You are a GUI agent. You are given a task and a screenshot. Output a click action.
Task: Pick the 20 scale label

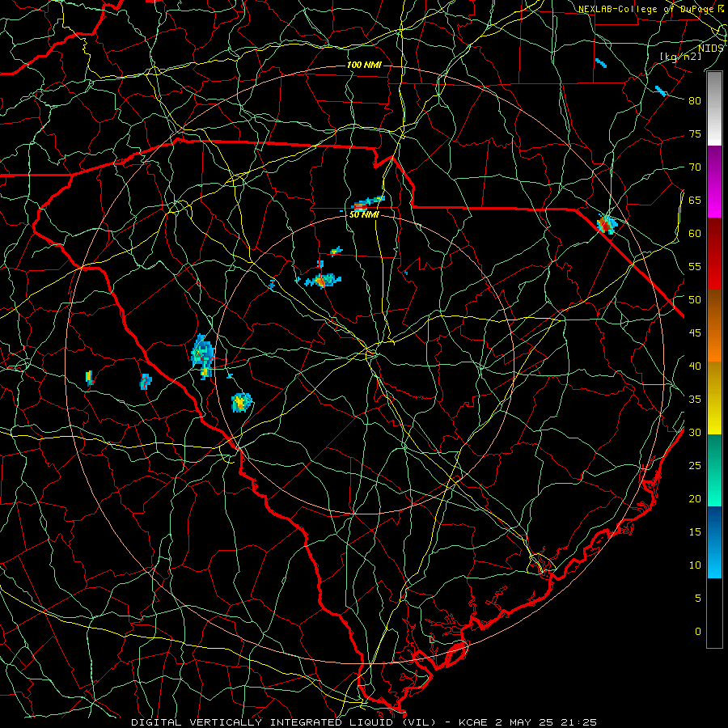[695, 498]
